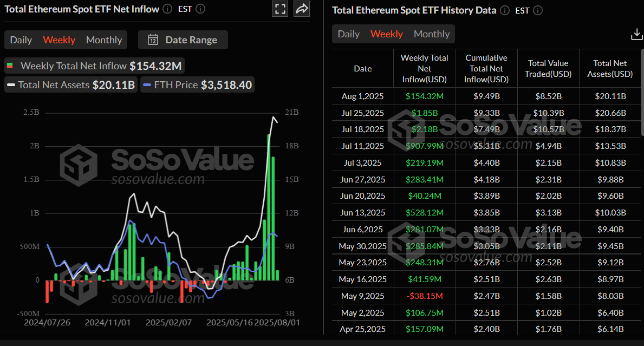The image size is (644, 346).
Task: Hide the Total Net Assets line via legend
Action: (70, 84)
